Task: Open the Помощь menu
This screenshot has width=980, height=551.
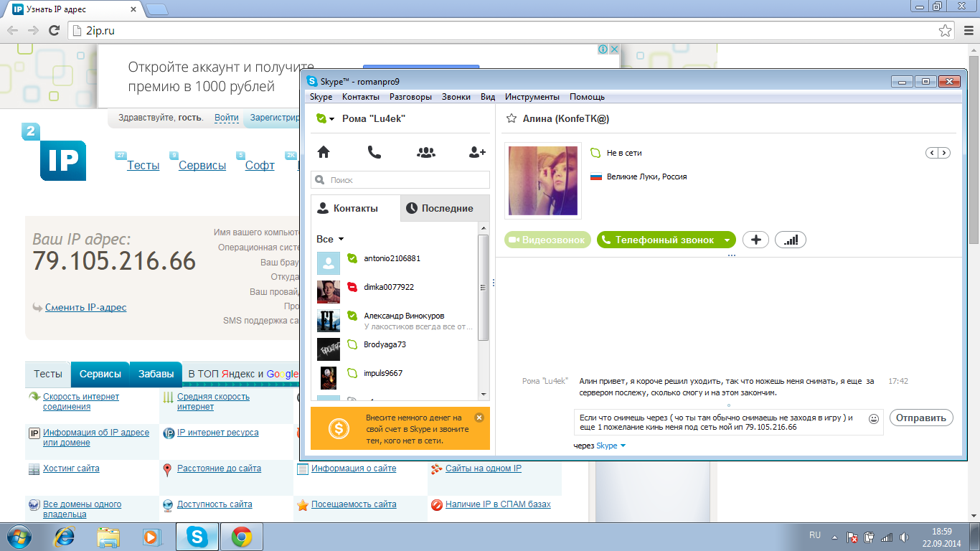Action: (x=587, y=97)
